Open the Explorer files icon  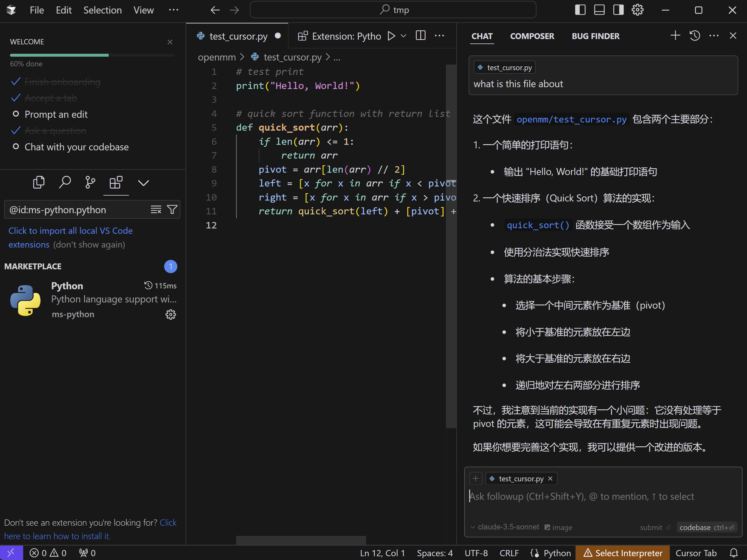click(39, 183)
